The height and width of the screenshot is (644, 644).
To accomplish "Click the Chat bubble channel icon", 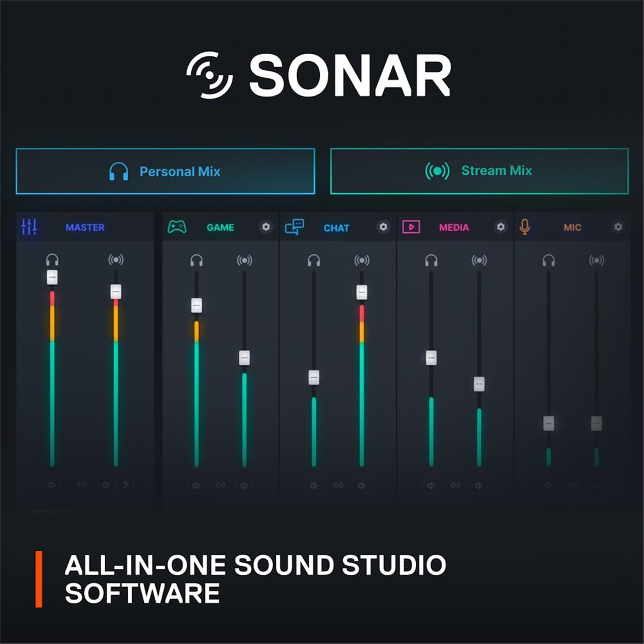I will (x=295, y=227).
